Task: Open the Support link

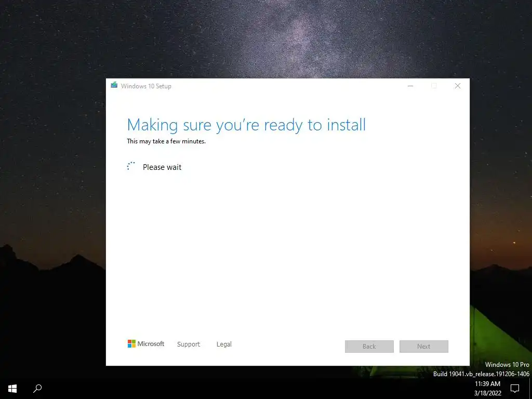Action: [x=189, y=344]
